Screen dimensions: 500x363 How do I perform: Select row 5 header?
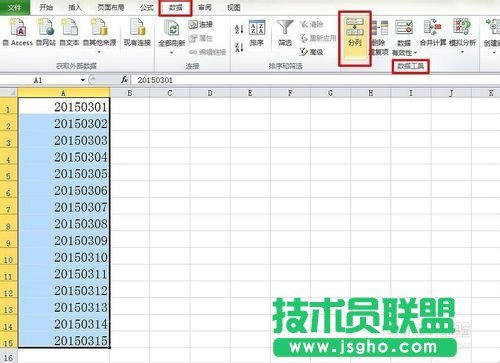click(8, 173)
